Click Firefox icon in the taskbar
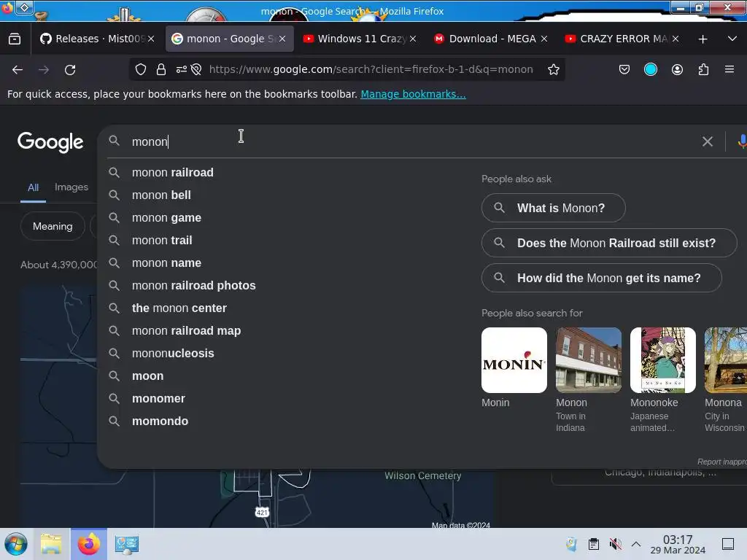Viewport: 747px width, 560px height. (88, 544)
